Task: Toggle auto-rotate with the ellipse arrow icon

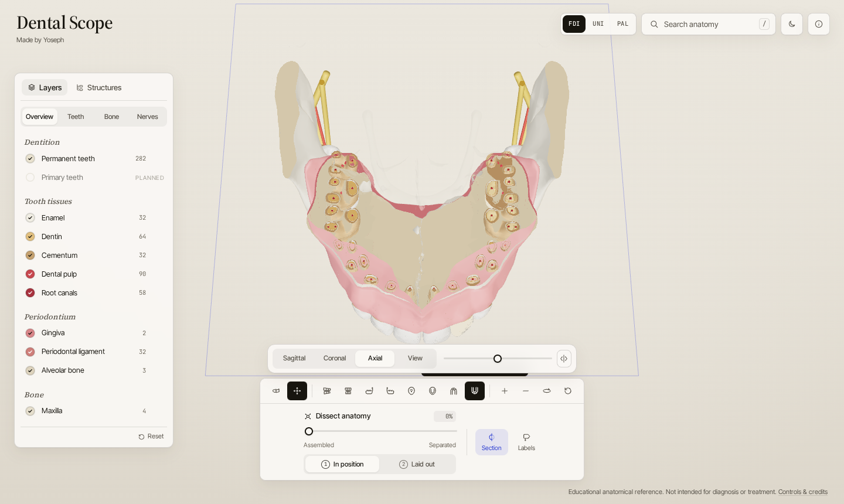Action: tap(547, 391)
